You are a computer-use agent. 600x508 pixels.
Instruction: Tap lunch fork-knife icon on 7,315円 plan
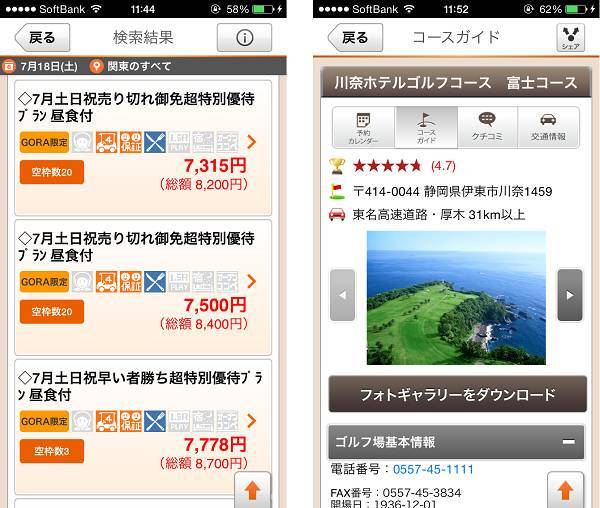155,142
